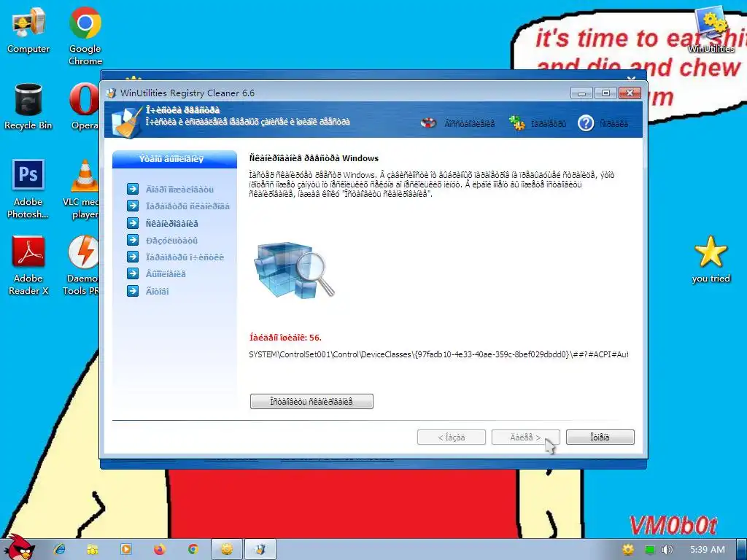Screen dimensions: 747x560
Task: Select VLC media player desktop shortcut
Action: (x=82, y=189)
